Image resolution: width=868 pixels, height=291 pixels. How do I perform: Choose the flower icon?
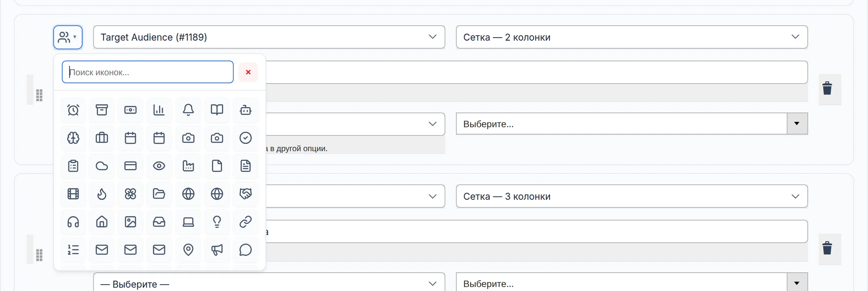(x=131, y=194)
